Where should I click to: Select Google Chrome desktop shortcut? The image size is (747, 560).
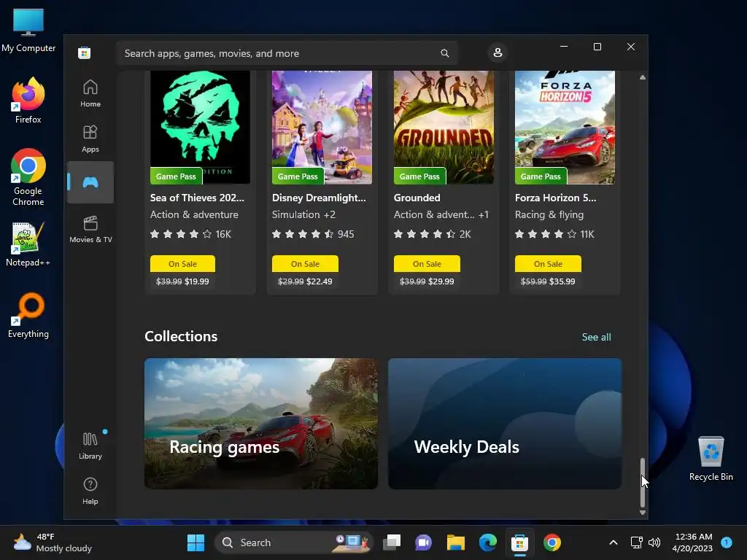28,177
